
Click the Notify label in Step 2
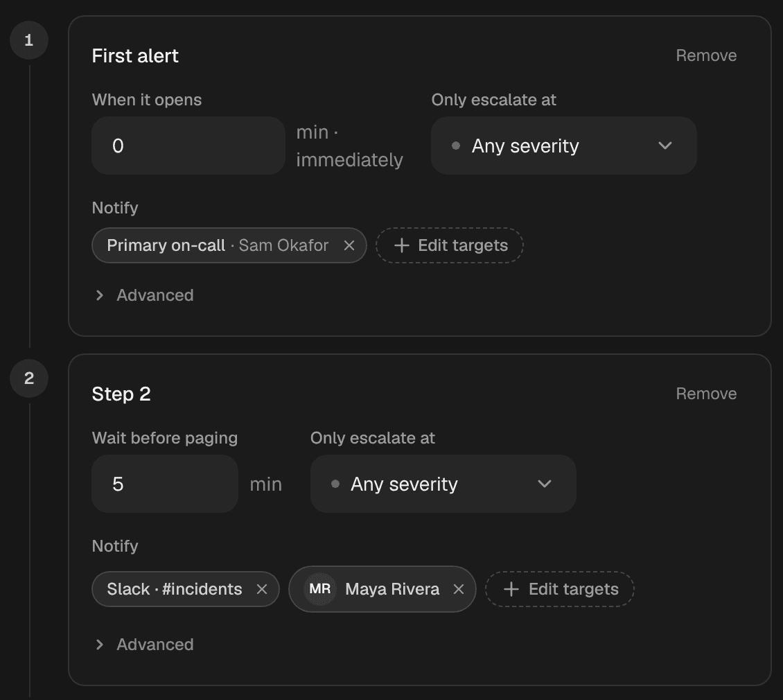click(115, 545)
